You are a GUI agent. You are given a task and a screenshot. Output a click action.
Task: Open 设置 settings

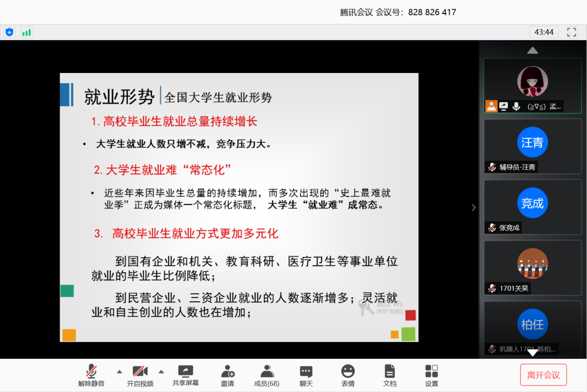click(431, 375)
